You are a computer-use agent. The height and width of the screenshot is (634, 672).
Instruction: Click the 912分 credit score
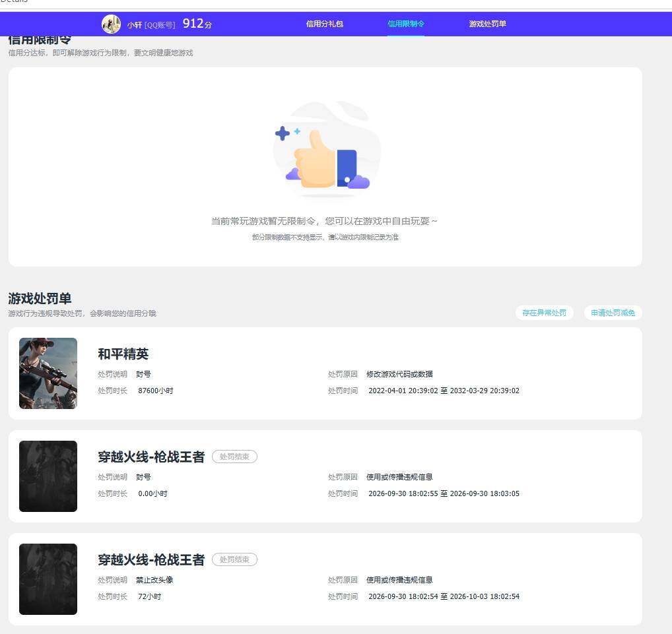coord(197,24)
